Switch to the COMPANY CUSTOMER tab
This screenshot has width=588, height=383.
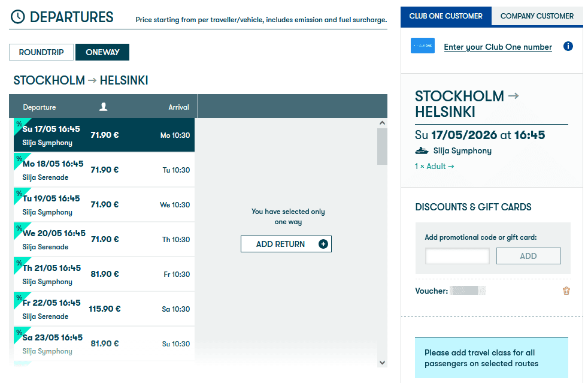tap(537, 16)
